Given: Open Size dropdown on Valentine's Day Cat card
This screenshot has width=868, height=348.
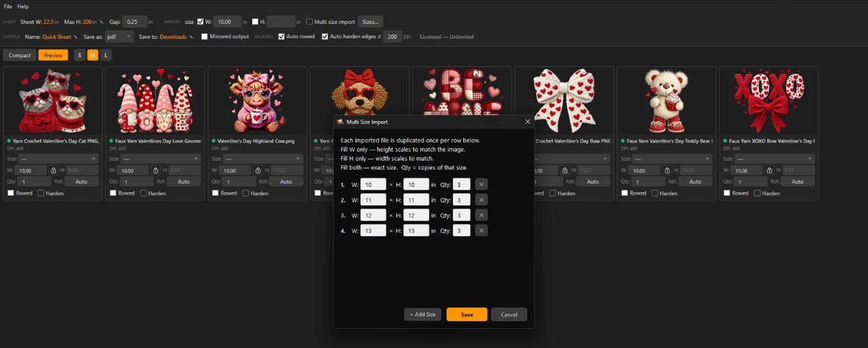Looking at the screenshot, I should tap(58, 159).
